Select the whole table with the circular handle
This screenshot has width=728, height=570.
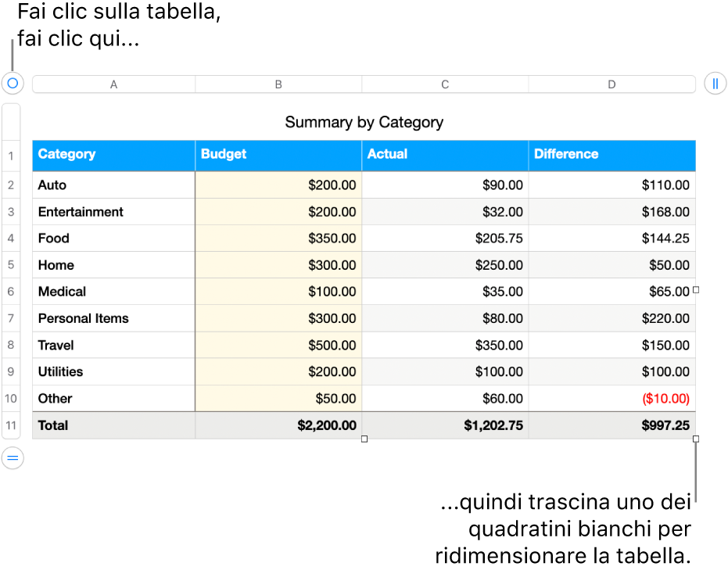12,84
